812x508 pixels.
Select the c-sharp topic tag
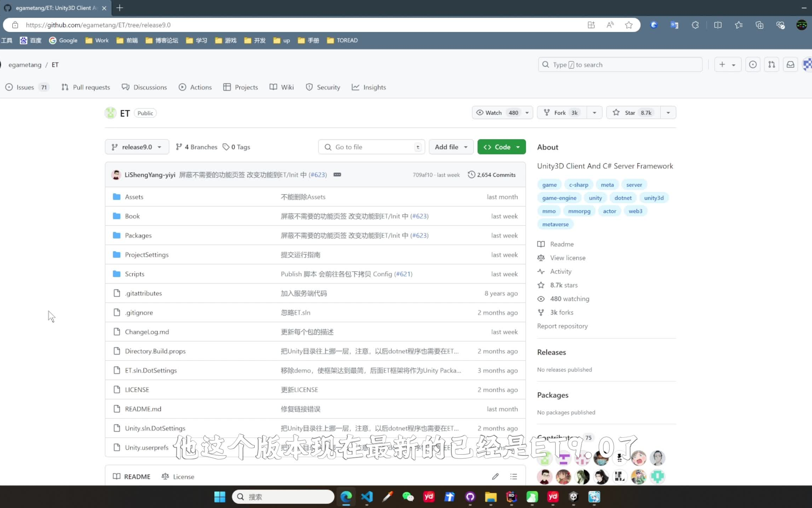coord(578,185)
